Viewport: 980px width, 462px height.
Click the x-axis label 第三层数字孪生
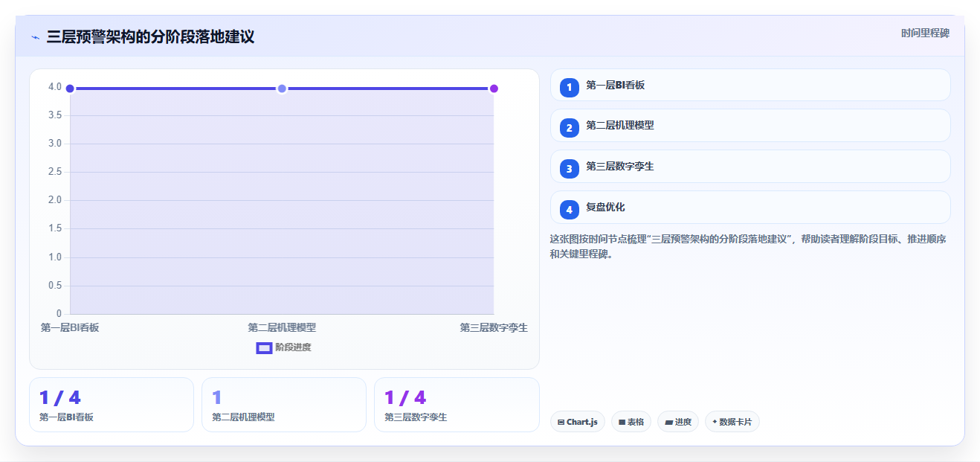pyautogui.click(x=494, y=327)
